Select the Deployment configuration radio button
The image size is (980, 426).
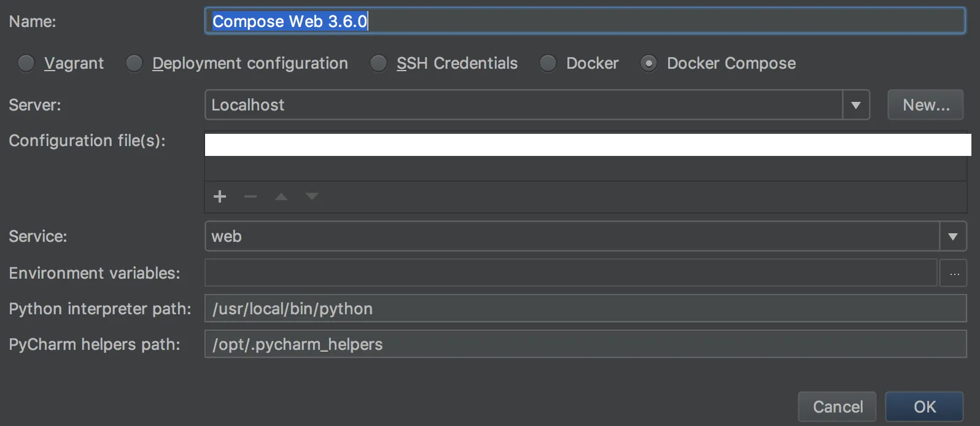pyautogui.click(x=134, y=63)
